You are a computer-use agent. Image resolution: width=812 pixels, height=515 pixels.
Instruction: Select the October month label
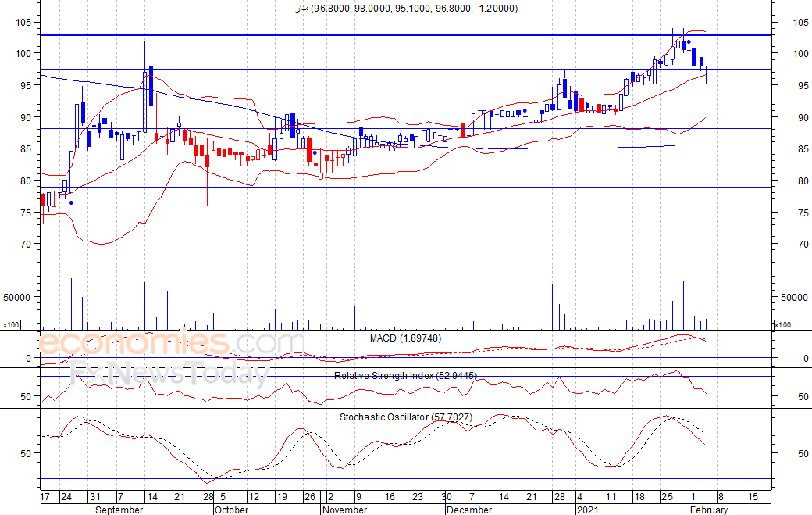tap(231, 510)
